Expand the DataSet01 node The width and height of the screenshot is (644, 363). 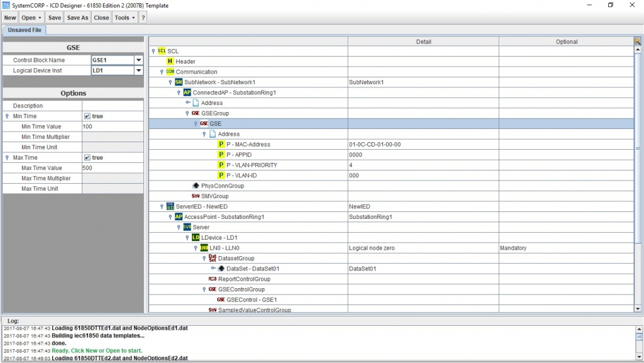tap(213, 268)
